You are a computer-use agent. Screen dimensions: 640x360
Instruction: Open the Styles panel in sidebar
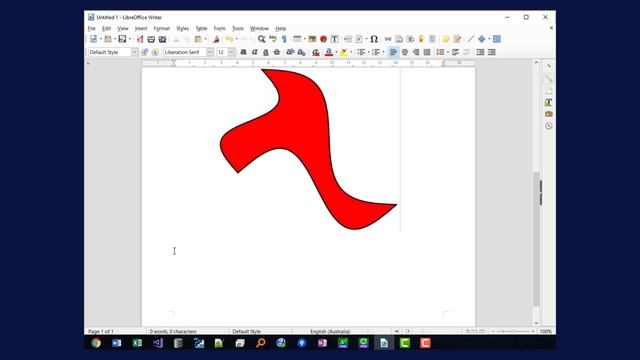(x=549, y=102)
